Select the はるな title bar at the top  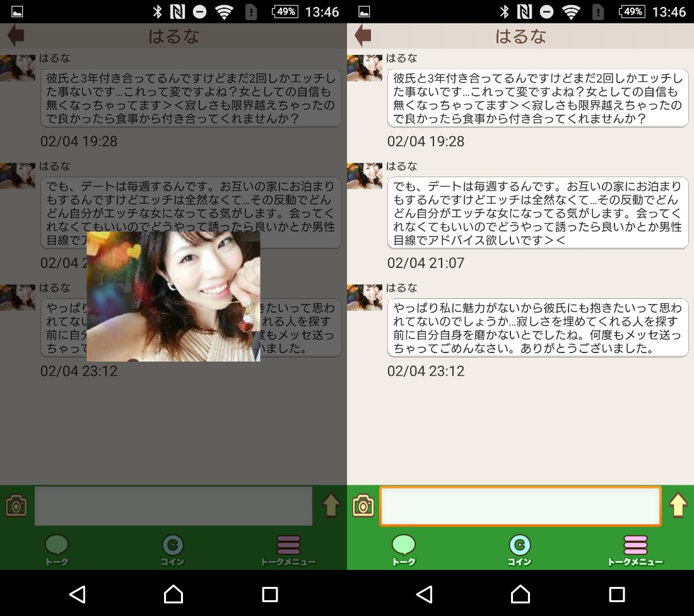(520, 35)
